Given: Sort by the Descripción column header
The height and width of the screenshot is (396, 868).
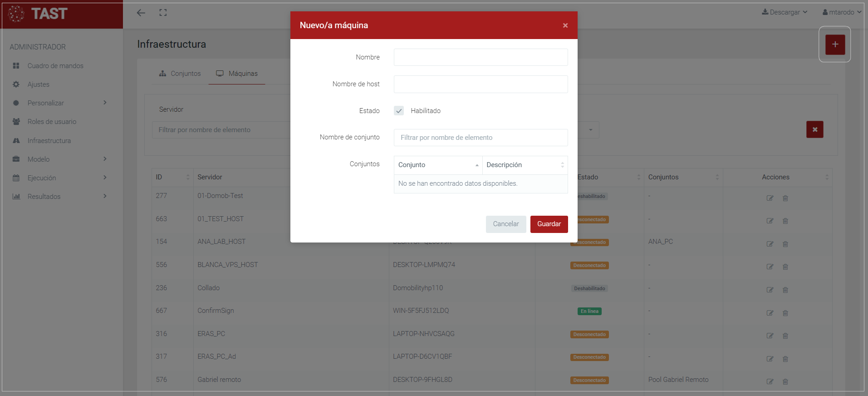Looking at the screenshot, I should [x=525, y=165].
